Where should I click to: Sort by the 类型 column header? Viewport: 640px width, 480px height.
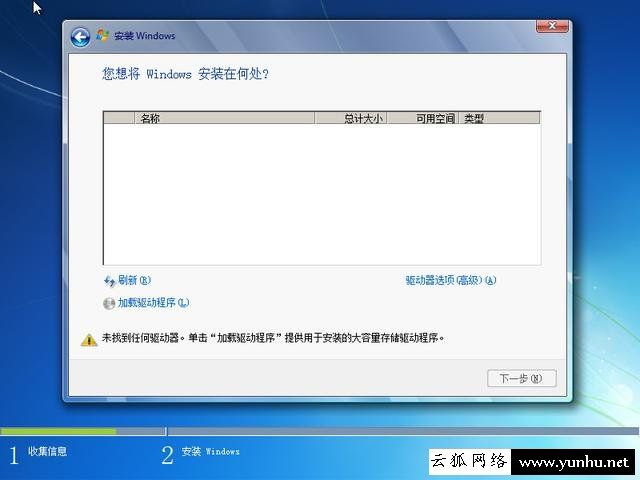(x=499, y=118)
